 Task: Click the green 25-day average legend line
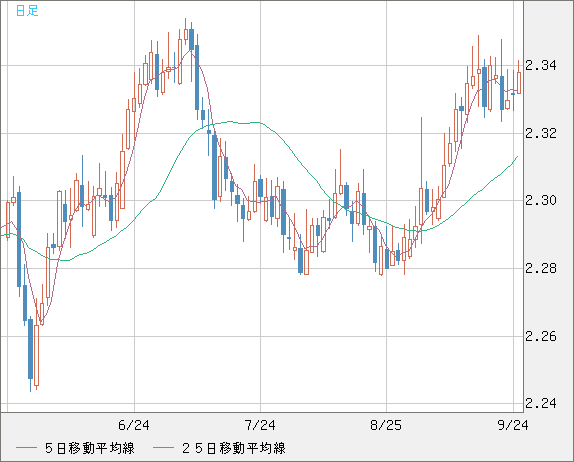[x=163, y=448]
